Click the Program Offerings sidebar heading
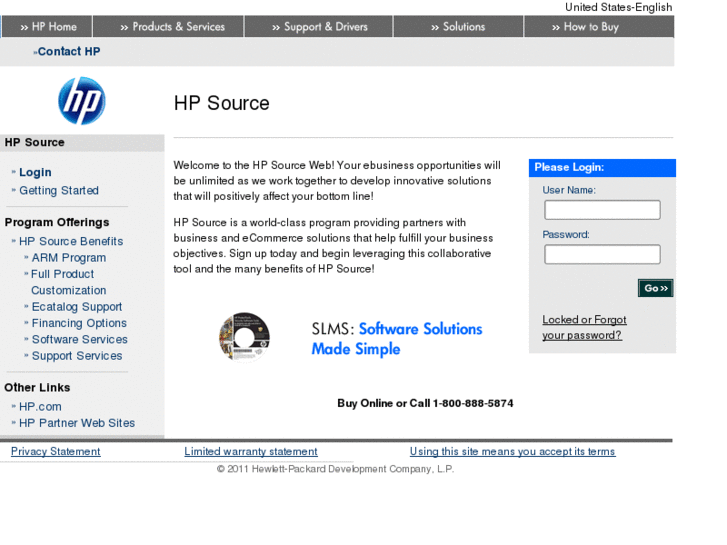This screenshot has width=727, height=545. point(57,222)
